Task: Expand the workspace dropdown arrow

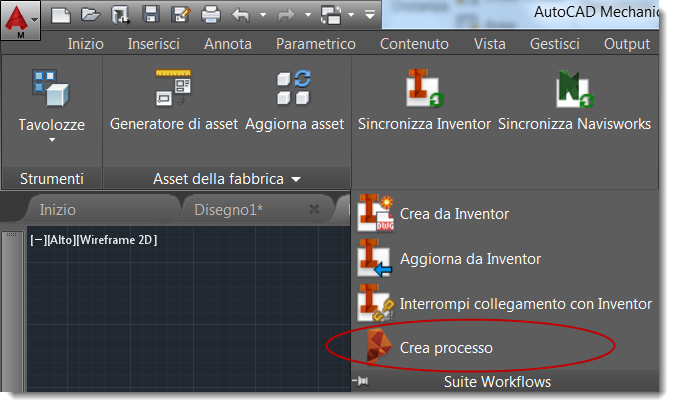Action: tap(351, 15)
